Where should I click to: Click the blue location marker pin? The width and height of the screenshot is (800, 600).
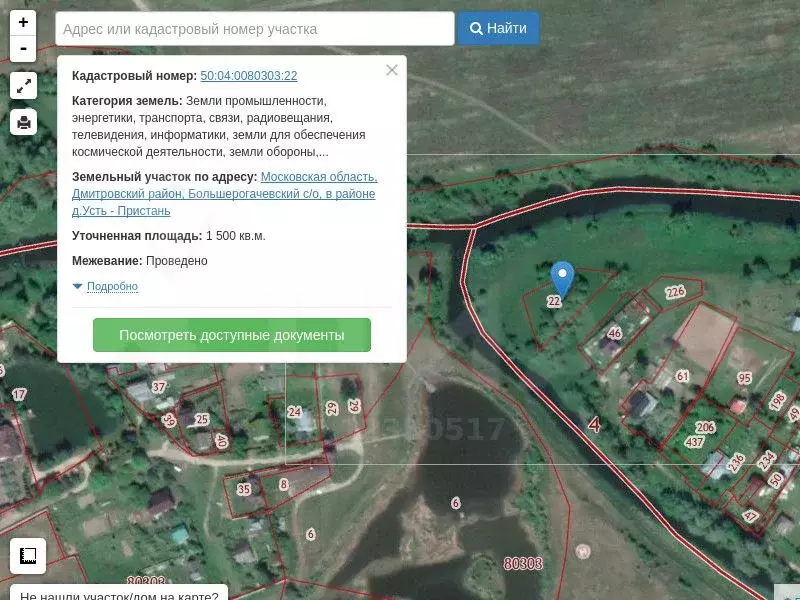tap(562, 278)
